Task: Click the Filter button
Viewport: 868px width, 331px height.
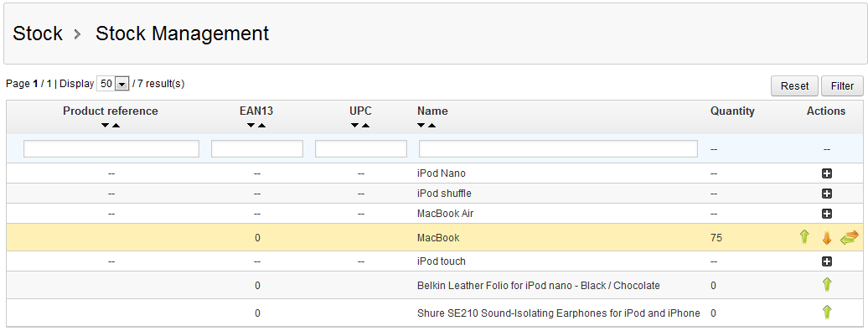Action: (x=842, y=86)
